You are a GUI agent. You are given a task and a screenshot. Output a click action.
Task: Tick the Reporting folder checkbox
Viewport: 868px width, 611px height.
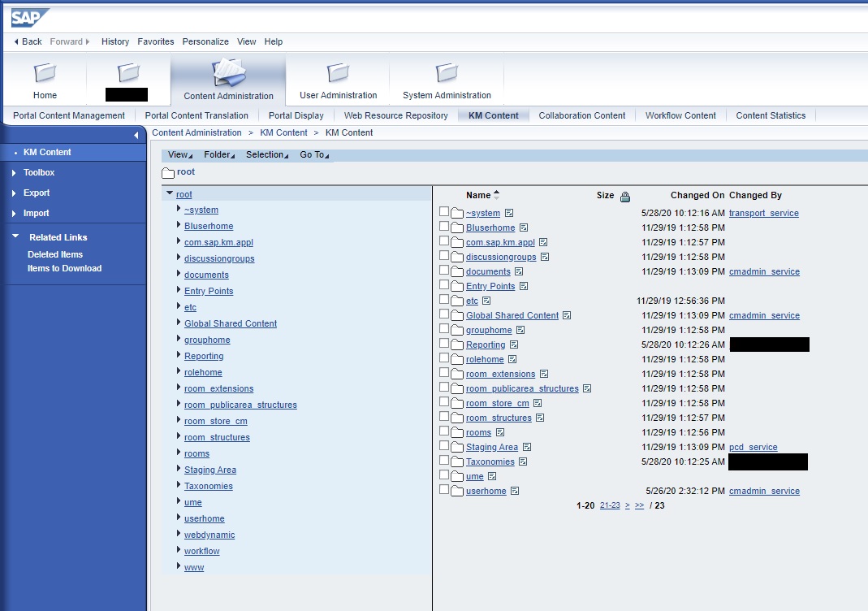[x=444, y=343]
